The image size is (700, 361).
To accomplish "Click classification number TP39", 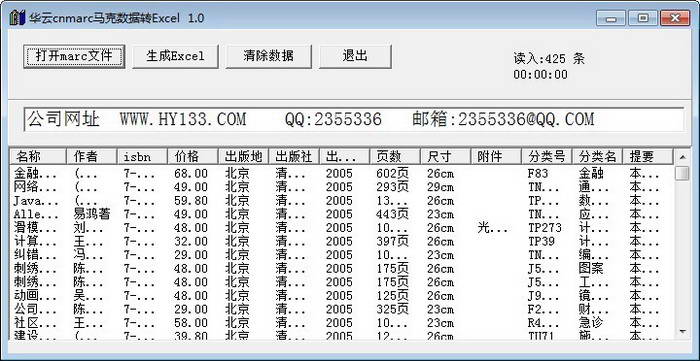I will click(542, 241).
